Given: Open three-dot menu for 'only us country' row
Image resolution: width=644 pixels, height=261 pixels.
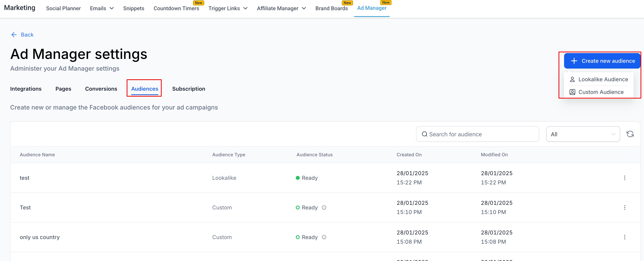Looking at the screenshot, I should click(625, 237).
